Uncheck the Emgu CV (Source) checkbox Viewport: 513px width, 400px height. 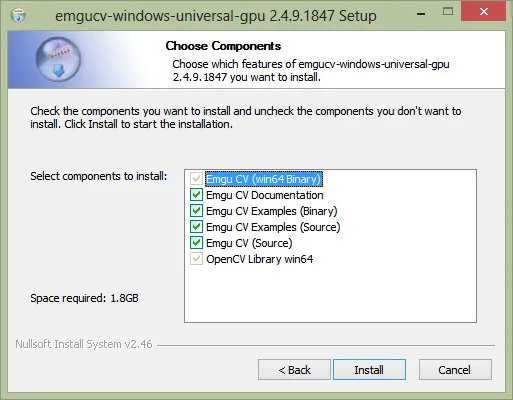(x=196, y=243)
